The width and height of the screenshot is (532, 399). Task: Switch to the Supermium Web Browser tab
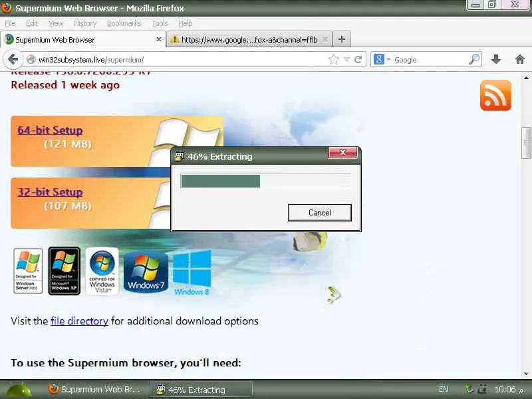pos(83,39)
